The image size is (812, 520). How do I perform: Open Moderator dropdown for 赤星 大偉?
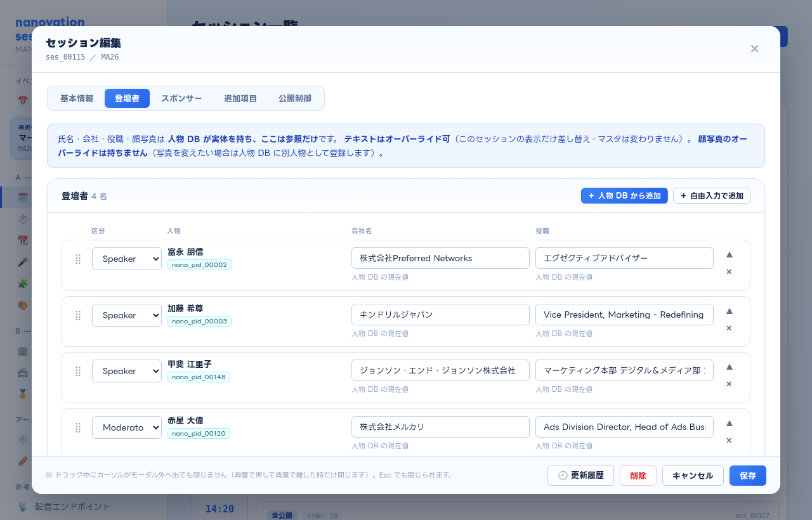127,427
